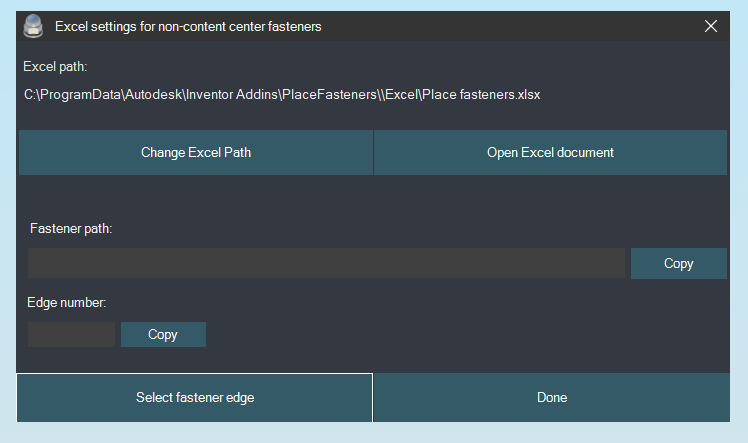
Task: Focus the Edge number input box
Action: (71, 335)
